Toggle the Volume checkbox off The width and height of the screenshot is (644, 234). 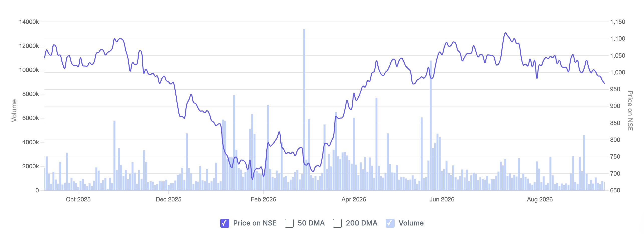point(390,223)
